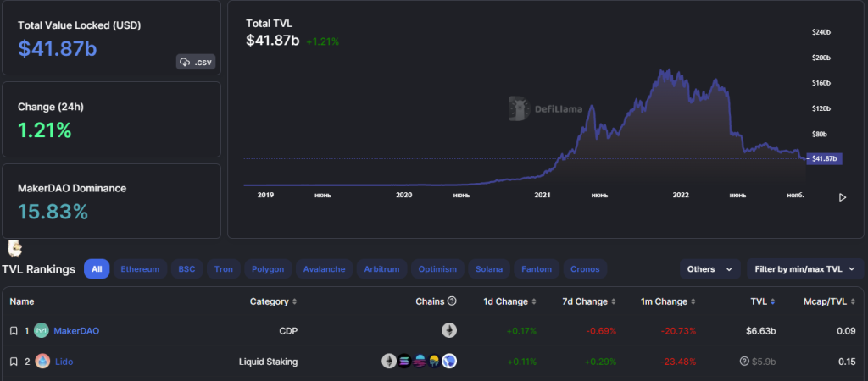Filter rankings by Cronos

pos(585,269)
